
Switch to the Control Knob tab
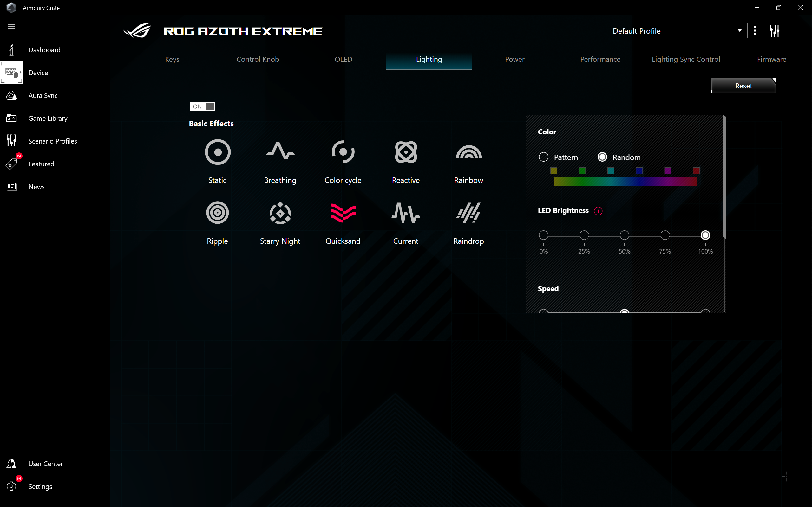(258, 59)
